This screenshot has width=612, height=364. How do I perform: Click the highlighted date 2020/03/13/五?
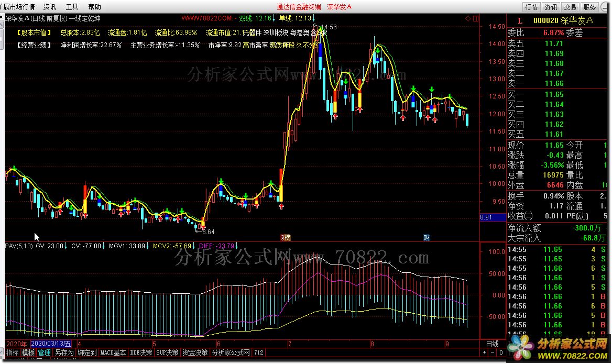[x=51, y=344]
